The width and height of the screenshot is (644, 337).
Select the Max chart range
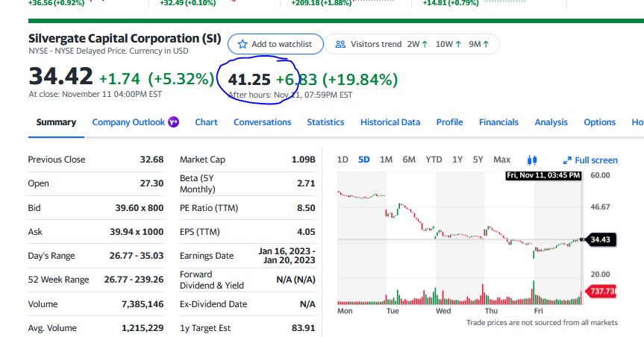tap(502, 160)
